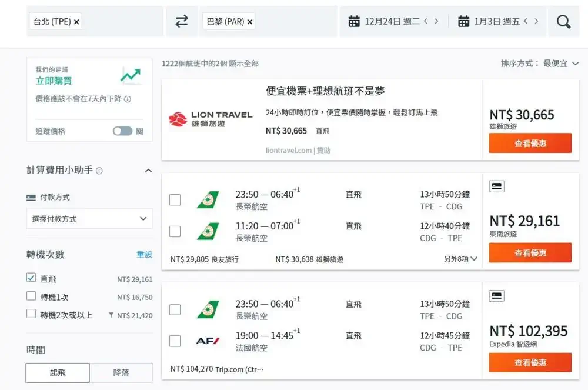Open the liontravel.com sponsored link
The width and height of the screenshot is (588, 390).
tap(288, 151)
